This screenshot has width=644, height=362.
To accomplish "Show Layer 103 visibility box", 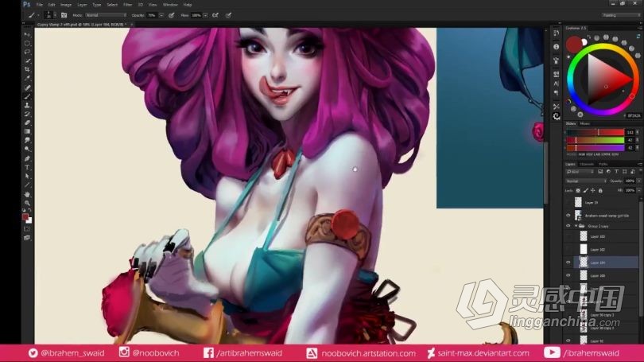I will tap(568, 236).
